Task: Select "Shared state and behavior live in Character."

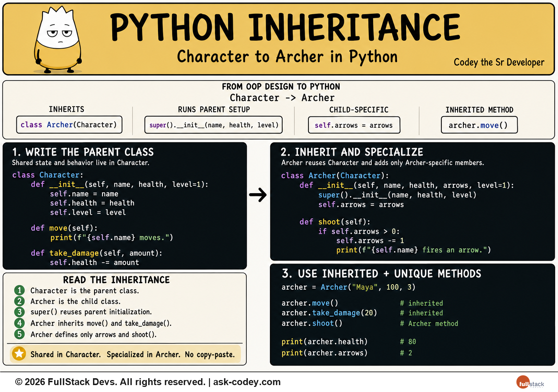Action: click(81, 163)
